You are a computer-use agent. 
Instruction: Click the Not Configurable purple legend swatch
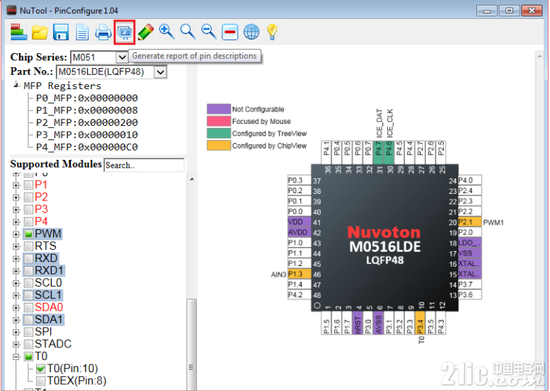(219, 109)
